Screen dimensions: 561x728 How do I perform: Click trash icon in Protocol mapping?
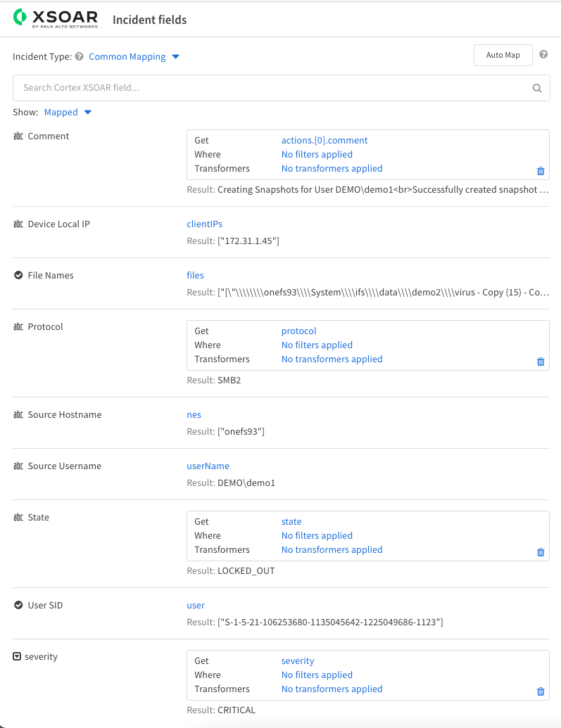click(x=541, y=362)
